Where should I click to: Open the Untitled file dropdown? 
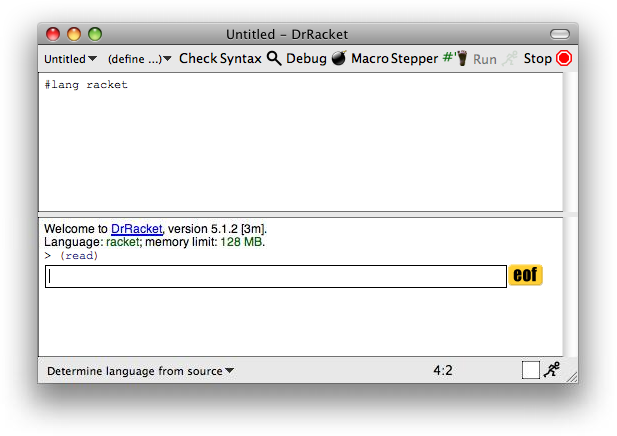tap(70, 59)
